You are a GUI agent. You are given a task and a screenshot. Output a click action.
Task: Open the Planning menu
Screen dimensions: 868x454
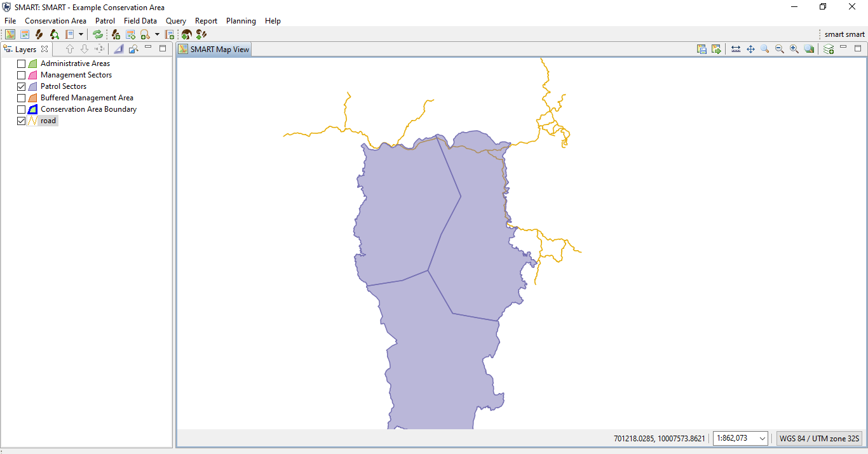tap(241, 21)
